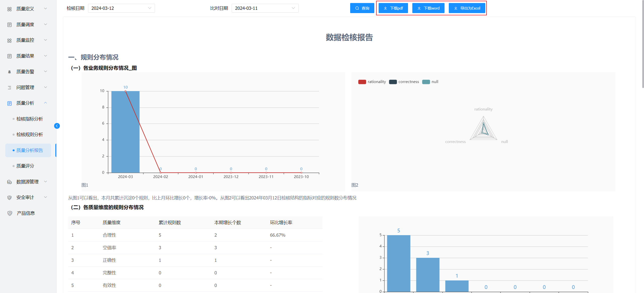Open the 检核日期 date dropdown
The height and width of the screenshot is (293, 644).
pyautogui.click(x=121, y=8)
